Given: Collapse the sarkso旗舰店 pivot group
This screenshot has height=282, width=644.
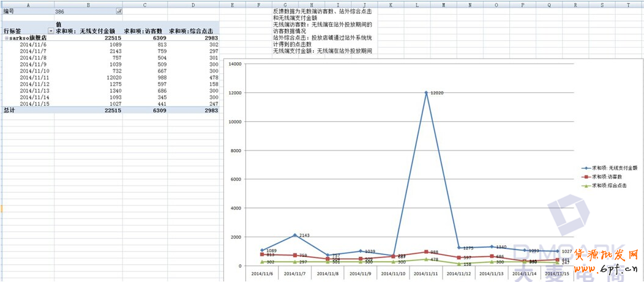Looking at the screenshot, I should tap(6, 38).
